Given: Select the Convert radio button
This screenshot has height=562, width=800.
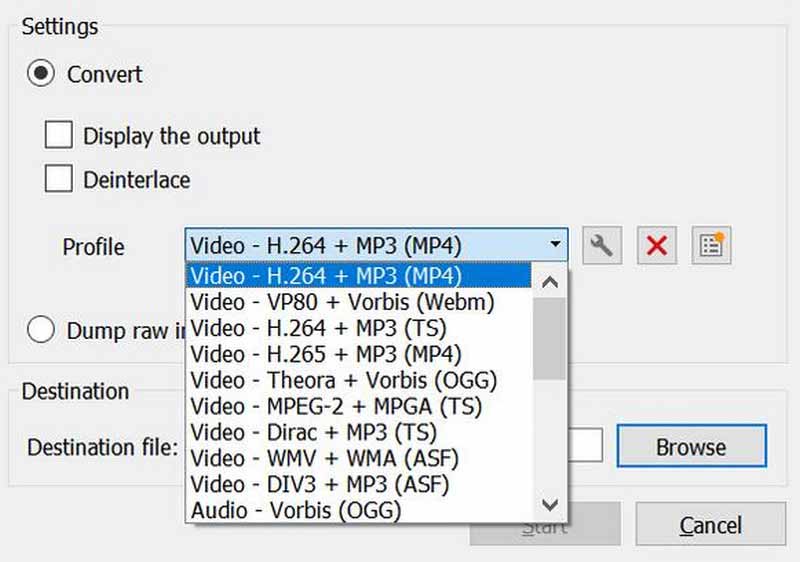Looking at the screenshot, I should coord(41,73).
